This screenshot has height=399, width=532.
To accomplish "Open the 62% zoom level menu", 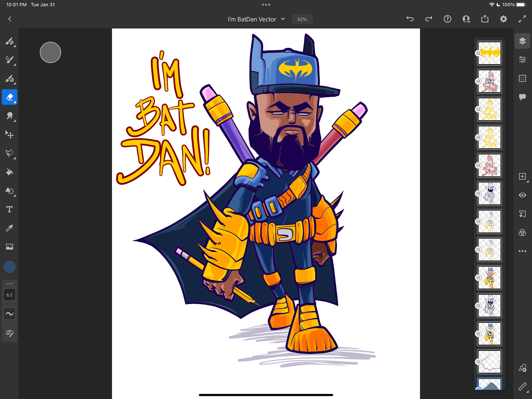I will click(302, 19).
